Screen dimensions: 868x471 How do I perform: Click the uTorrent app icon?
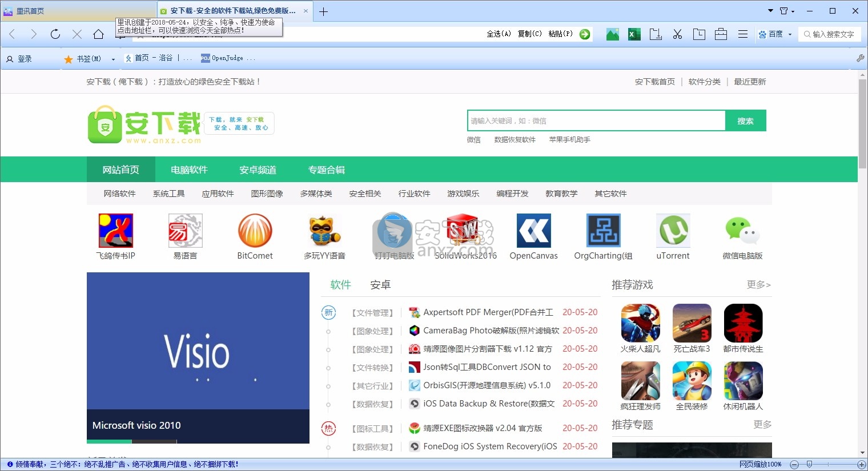click(x=673, y=231)
